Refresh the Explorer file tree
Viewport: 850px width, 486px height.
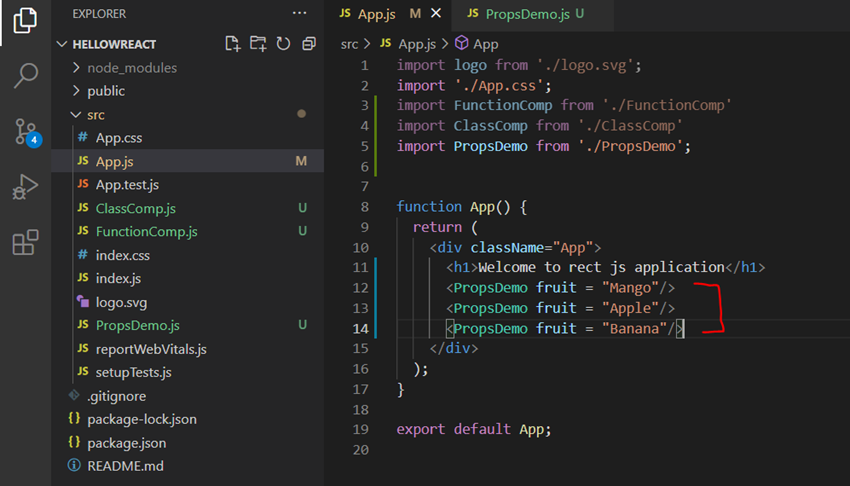tap(284, 44)
